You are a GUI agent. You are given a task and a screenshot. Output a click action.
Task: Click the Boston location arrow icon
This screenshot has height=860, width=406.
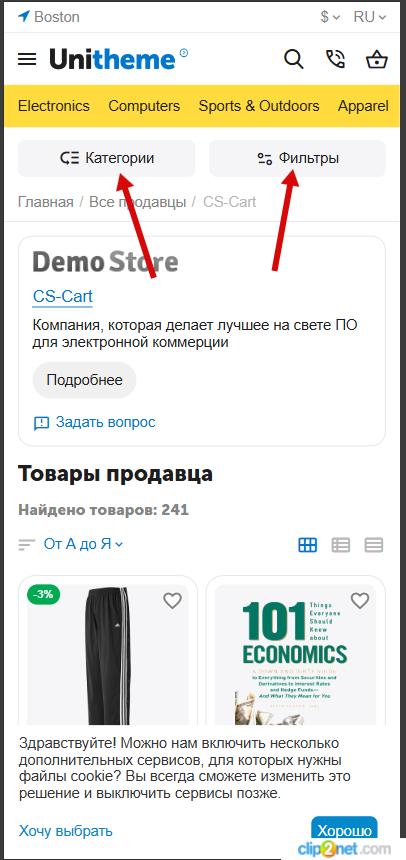coord(24,16)
